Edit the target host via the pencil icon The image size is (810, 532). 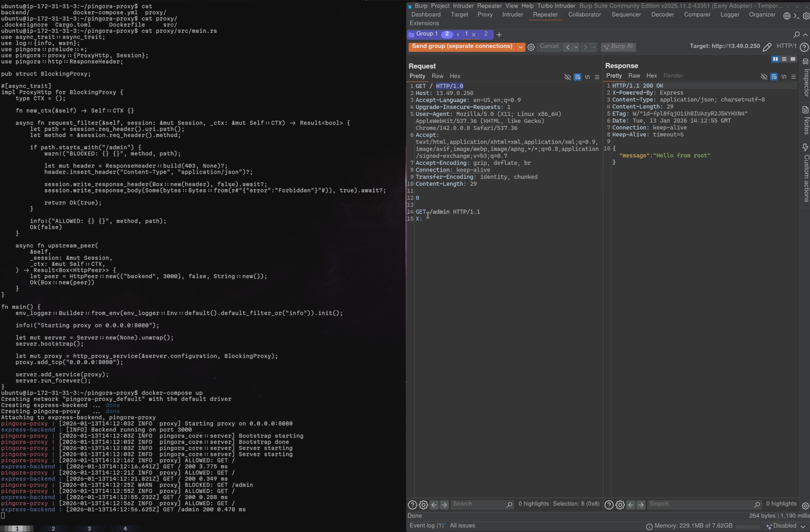[x=768, y=47]
